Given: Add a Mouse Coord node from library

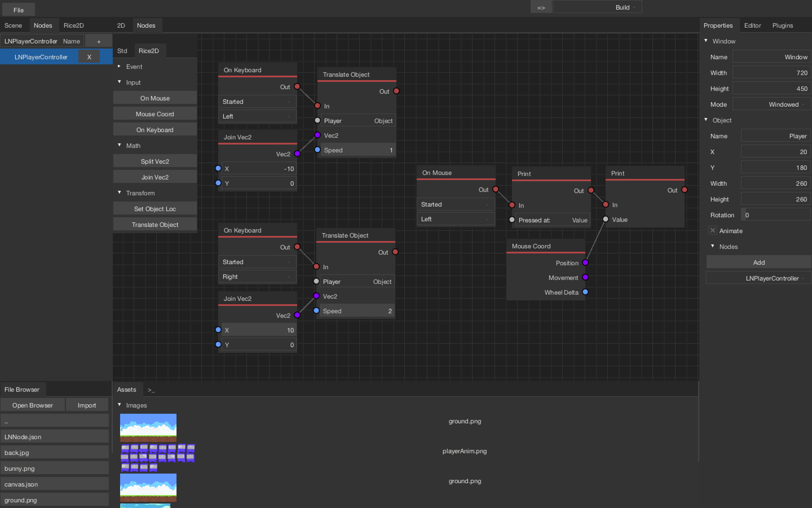Looking at the screenshot, I should tap(155, 114).
